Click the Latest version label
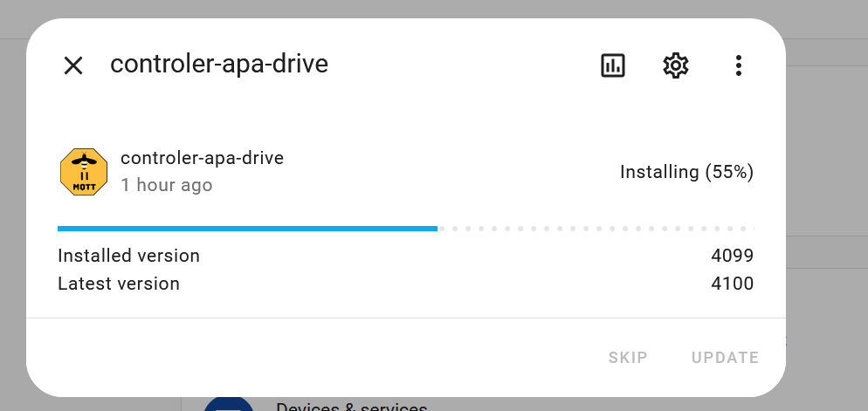 pyautogui.click(x=119, y=284)
